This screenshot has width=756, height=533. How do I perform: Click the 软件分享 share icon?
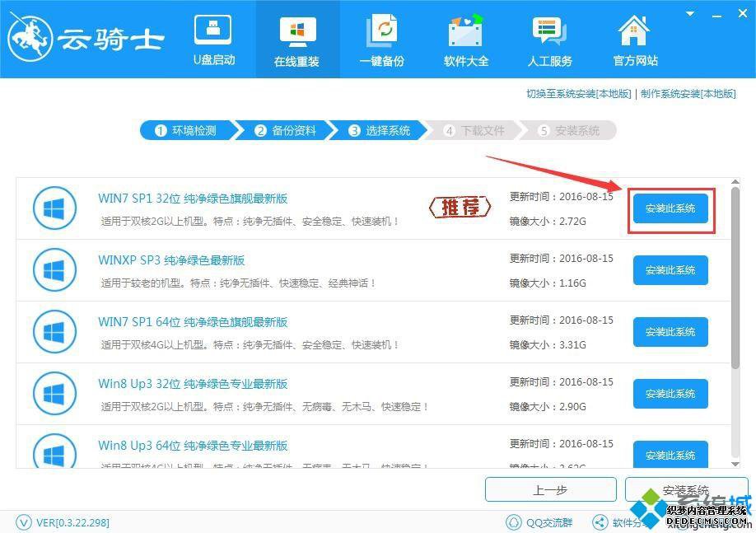point(600,522)
